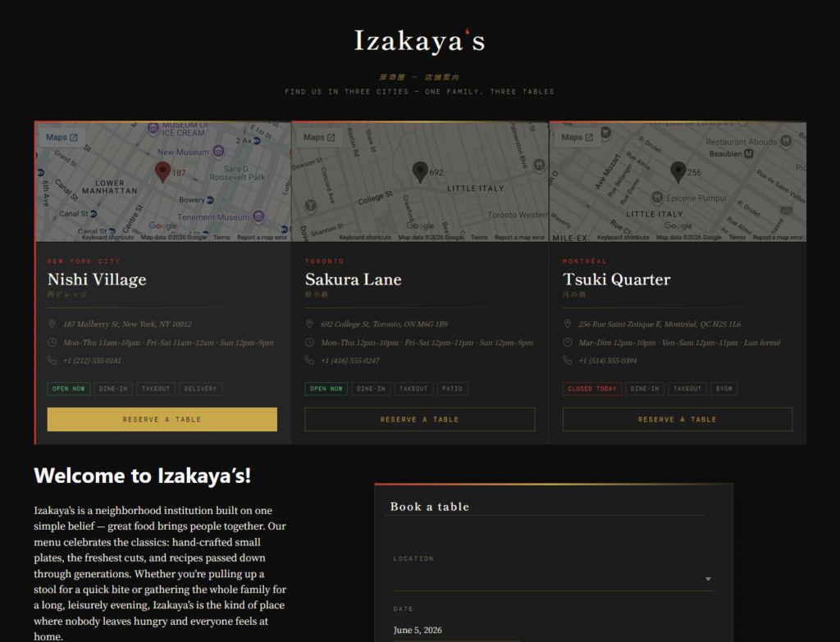Image resolution: width=840 pixels, height=642 pixels.
Task: Click Tenement Museum marker icon
Action: coord(258,216)
